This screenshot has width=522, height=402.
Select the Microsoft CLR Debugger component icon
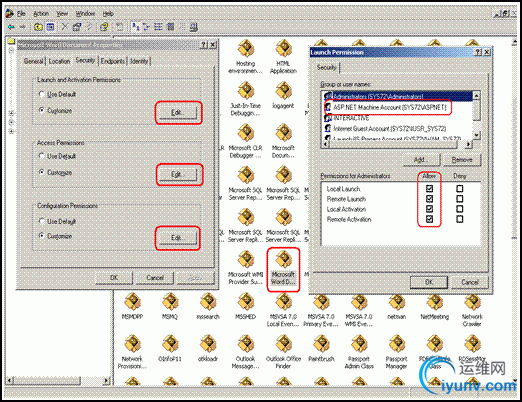pyautogui.click(x=246, y=133)
